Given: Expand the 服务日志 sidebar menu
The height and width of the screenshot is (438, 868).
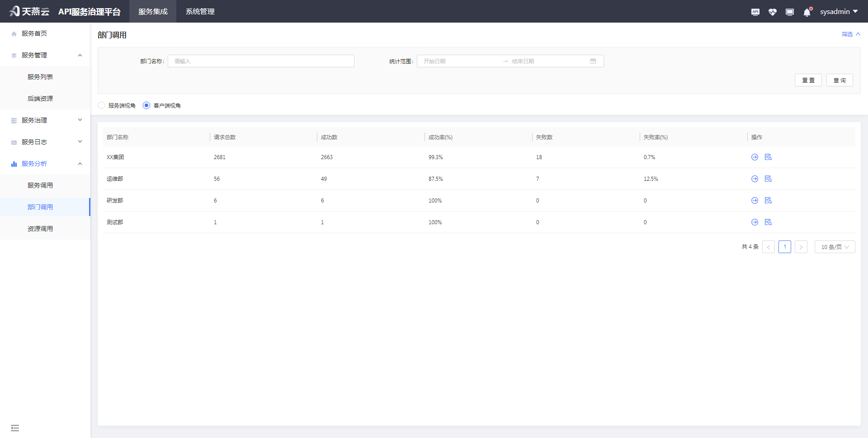Looking at the screenshot, I should point(45,142).
